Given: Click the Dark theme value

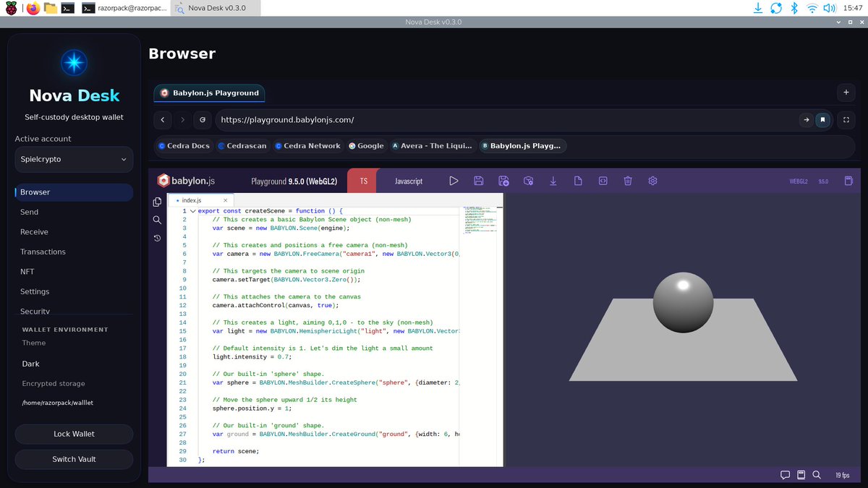Looking at the screenshot, I should 30,364.
